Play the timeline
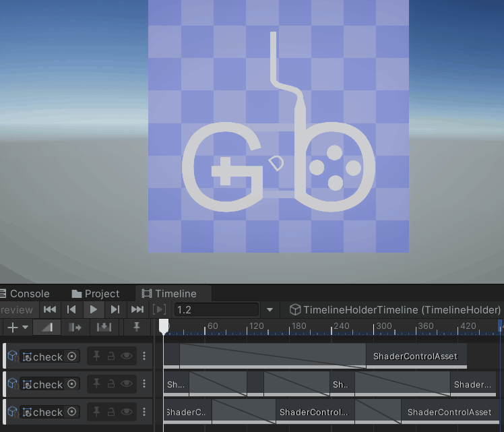 point(94,309)
